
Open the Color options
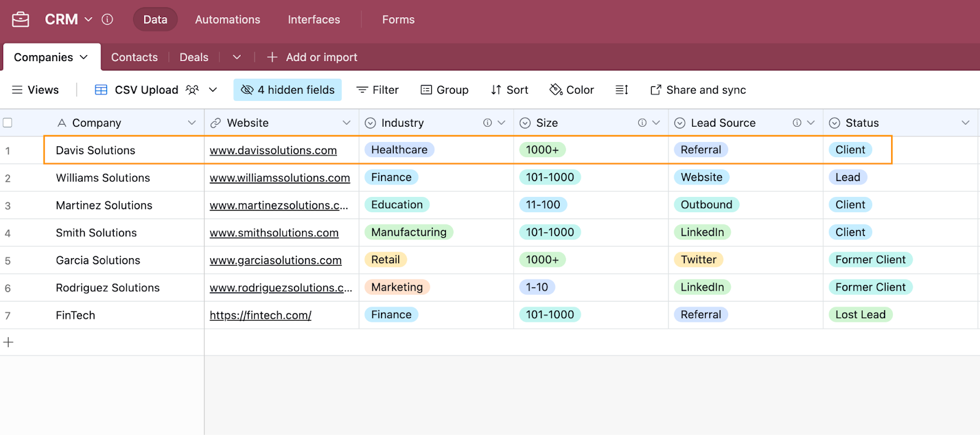571,90
